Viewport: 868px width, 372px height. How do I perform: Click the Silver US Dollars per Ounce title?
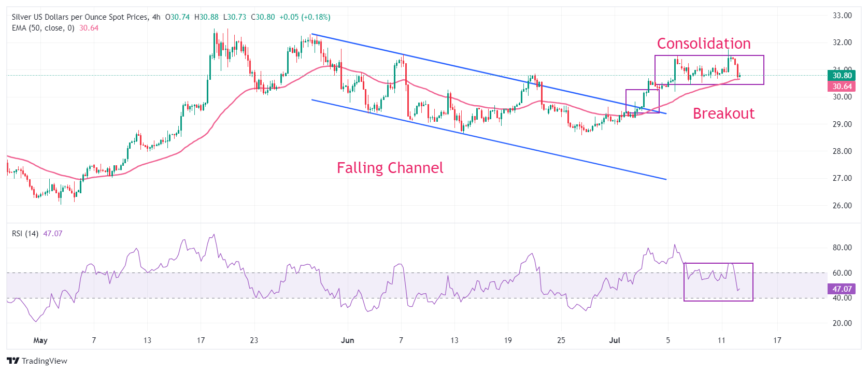(80, 17)
